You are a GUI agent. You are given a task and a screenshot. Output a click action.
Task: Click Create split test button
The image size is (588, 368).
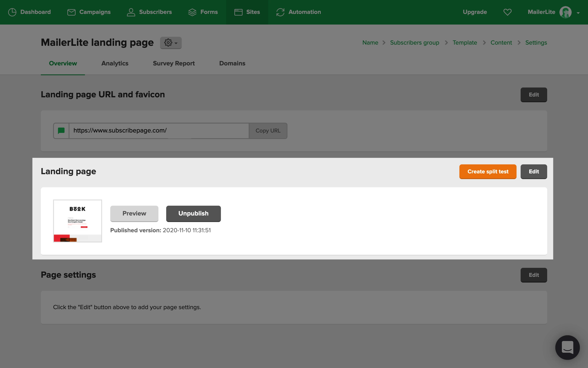(x=488, y=172)
